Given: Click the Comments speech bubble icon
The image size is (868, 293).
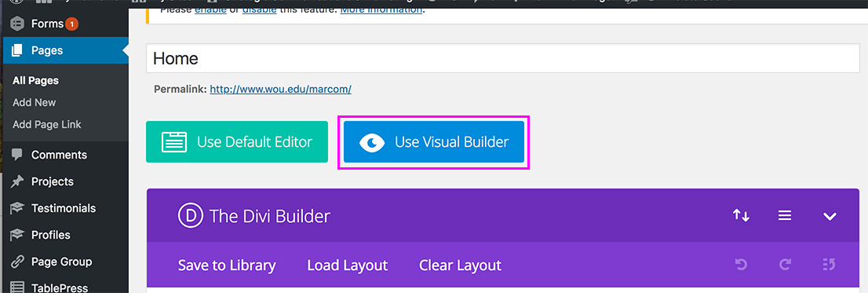Looking at the screenshot, I should click(x=17, y=155).
